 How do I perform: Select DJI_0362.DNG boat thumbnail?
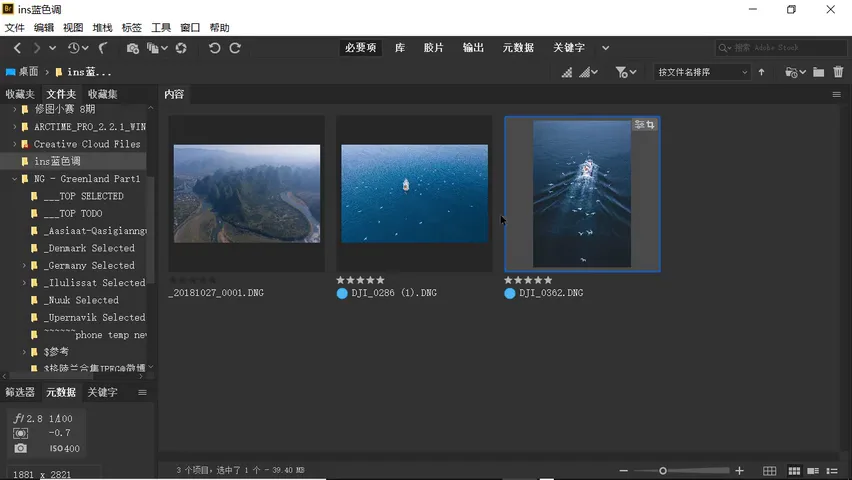[582, 194]
